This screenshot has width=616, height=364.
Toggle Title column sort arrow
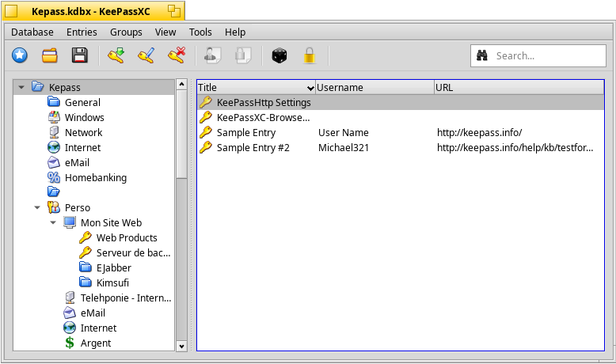coord(310,88)
